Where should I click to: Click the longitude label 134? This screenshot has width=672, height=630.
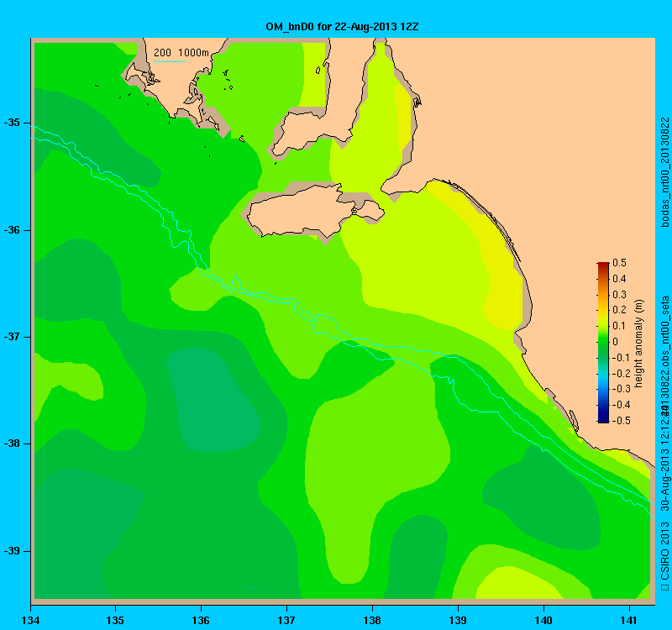[31, 621]
